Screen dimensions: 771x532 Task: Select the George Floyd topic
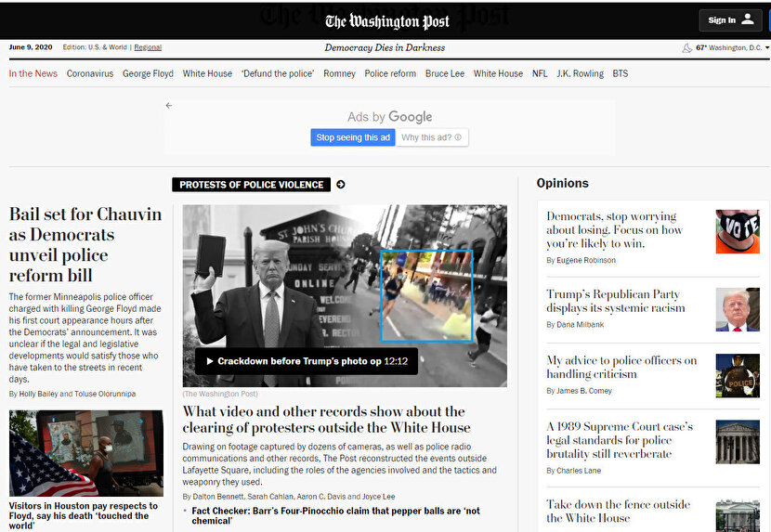(x=148, y=73)
